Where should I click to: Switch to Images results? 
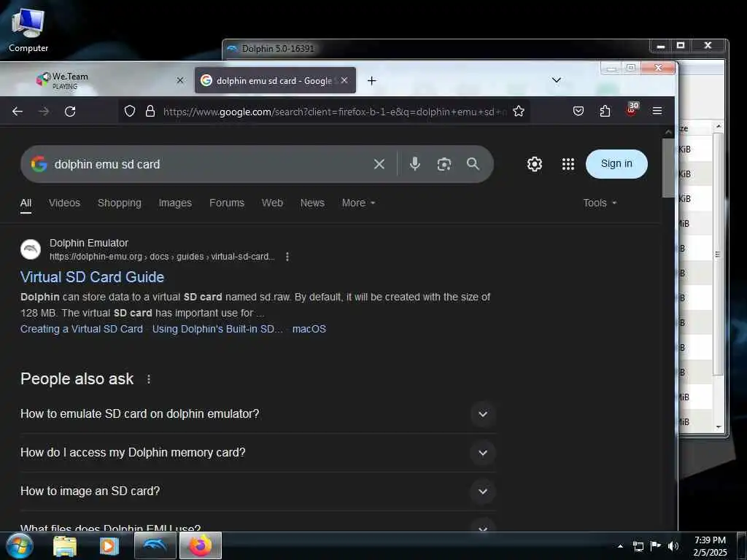pos(175,203)
